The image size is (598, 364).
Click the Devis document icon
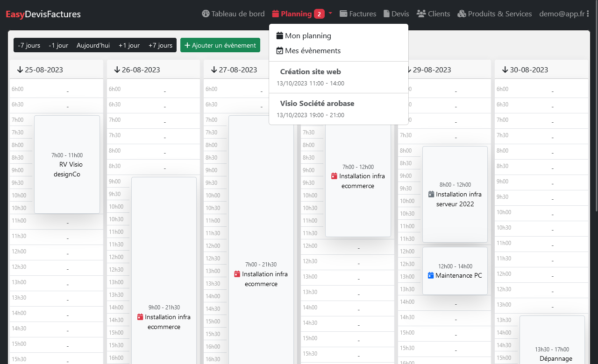coord(386,14)
